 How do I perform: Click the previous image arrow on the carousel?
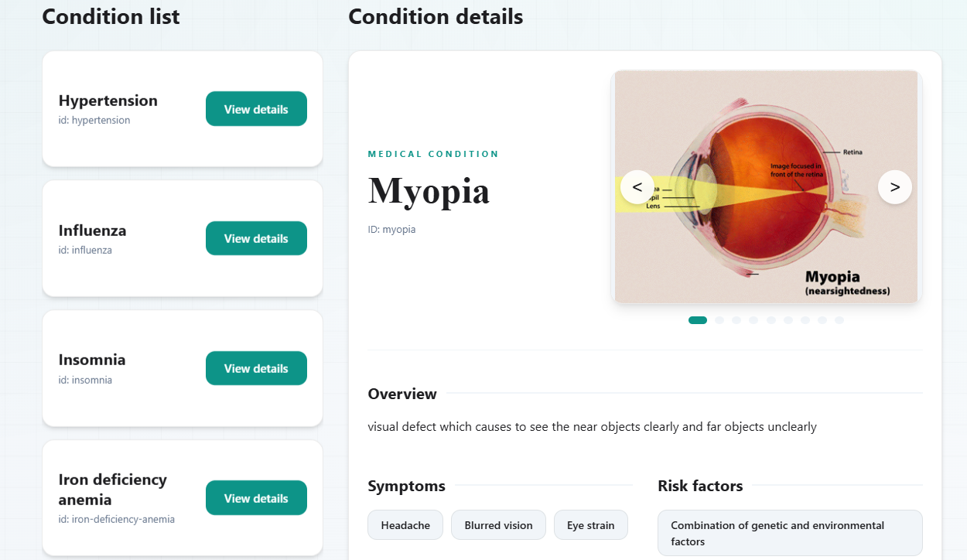pyautogui.click(x=637, y=186)
